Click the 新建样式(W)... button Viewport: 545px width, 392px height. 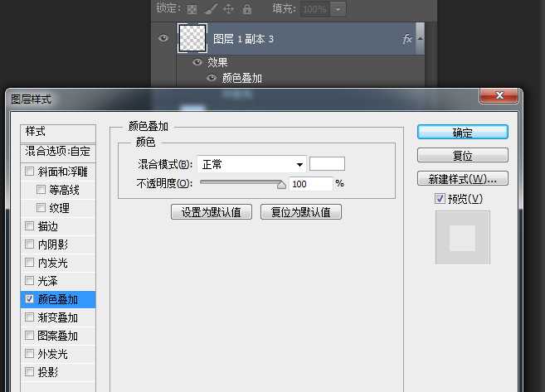pyautogui.click(x=463, y=178)
